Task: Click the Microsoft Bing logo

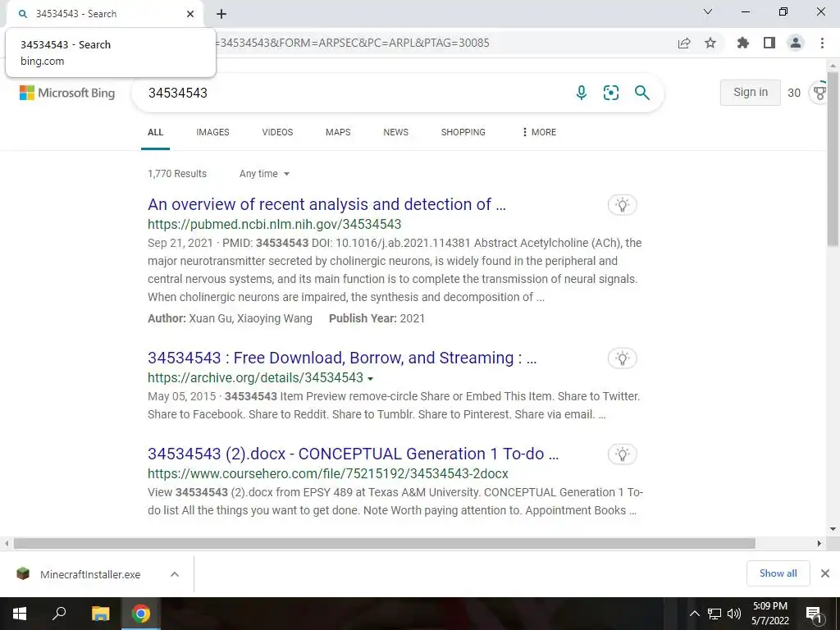Action: point(67,93)
